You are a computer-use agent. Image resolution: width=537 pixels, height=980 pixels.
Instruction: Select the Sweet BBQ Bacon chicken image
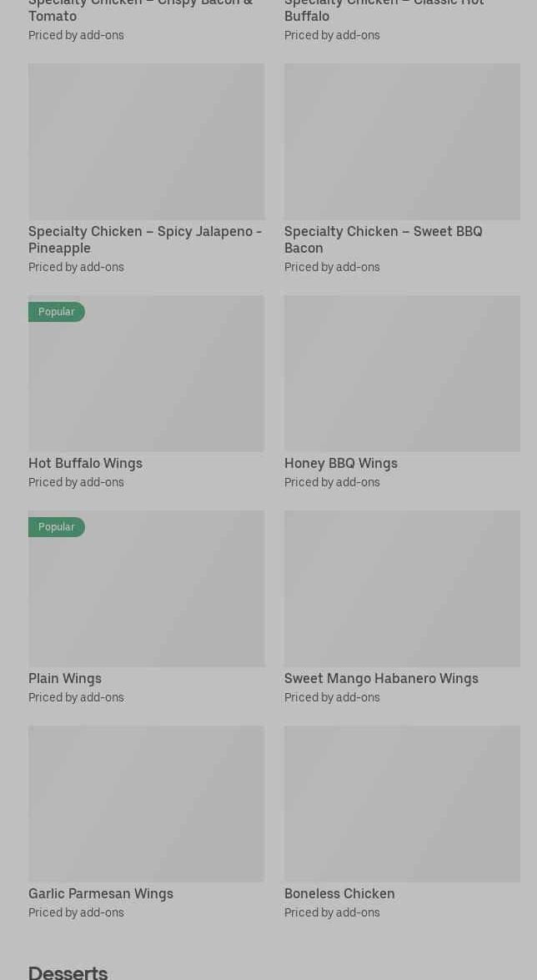point(402,141)
